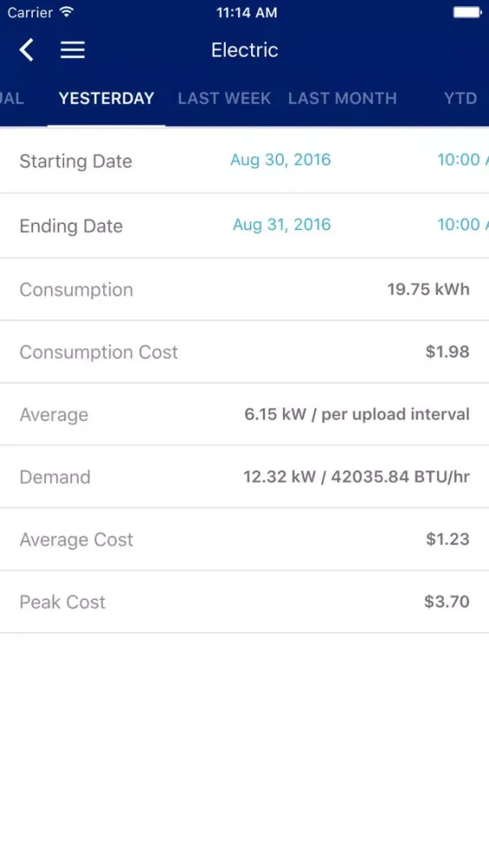The height and width of the screenshot is (868, 489).
Task: Tap the Average Cost $1.23 row
Action: (x=244, y=539)
